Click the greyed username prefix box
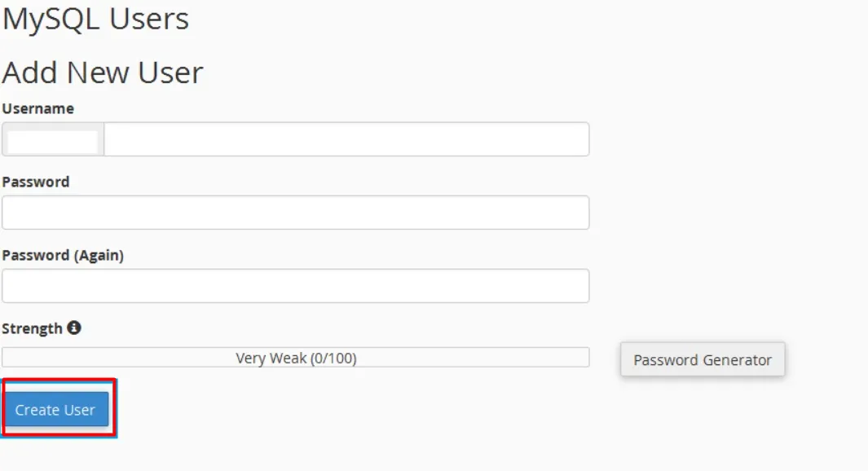Screen dimensions: 868x471 click(53, 139)
